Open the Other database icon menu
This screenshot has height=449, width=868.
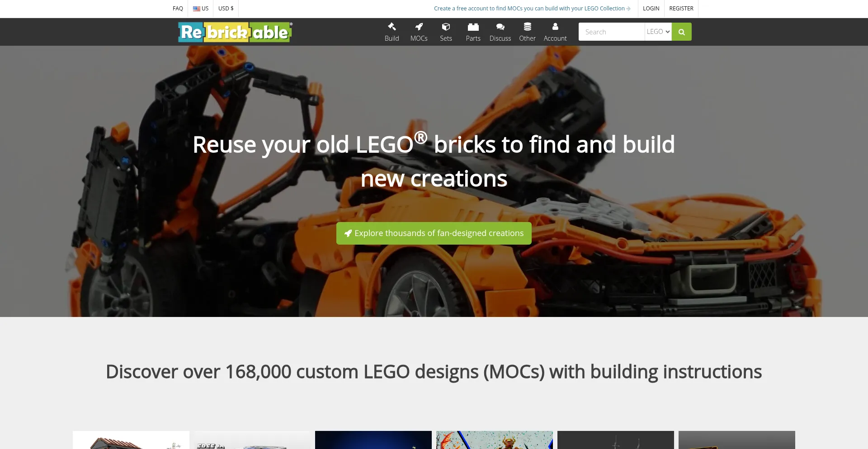[x=527, y=32]
